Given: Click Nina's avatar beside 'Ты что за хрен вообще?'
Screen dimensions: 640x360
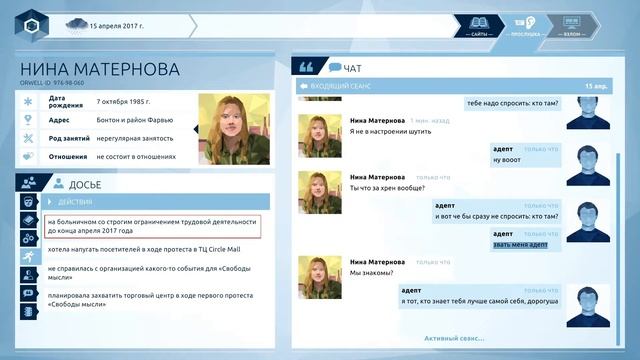Looking at the screenshot, I should click(320, 192).
